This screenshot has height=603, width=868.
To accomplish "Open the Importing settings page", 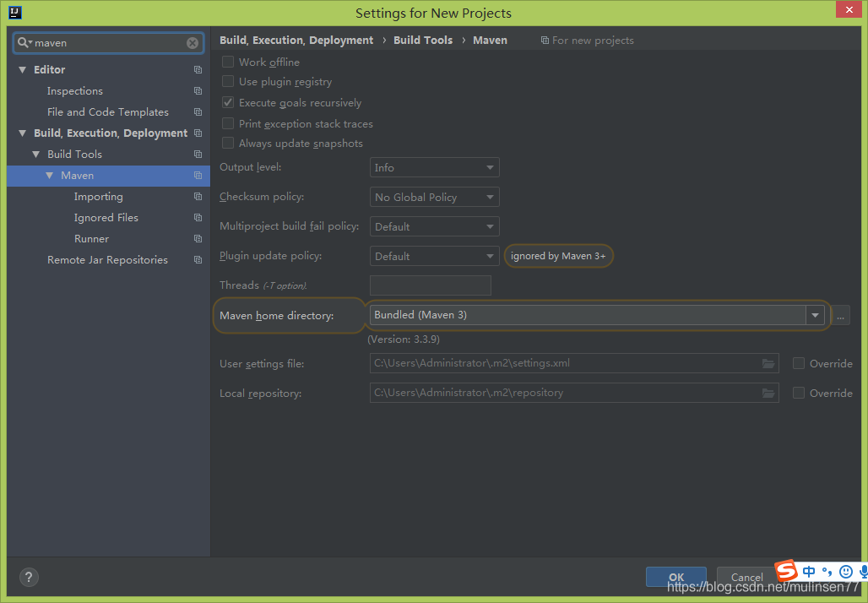I will pos(99,197).
